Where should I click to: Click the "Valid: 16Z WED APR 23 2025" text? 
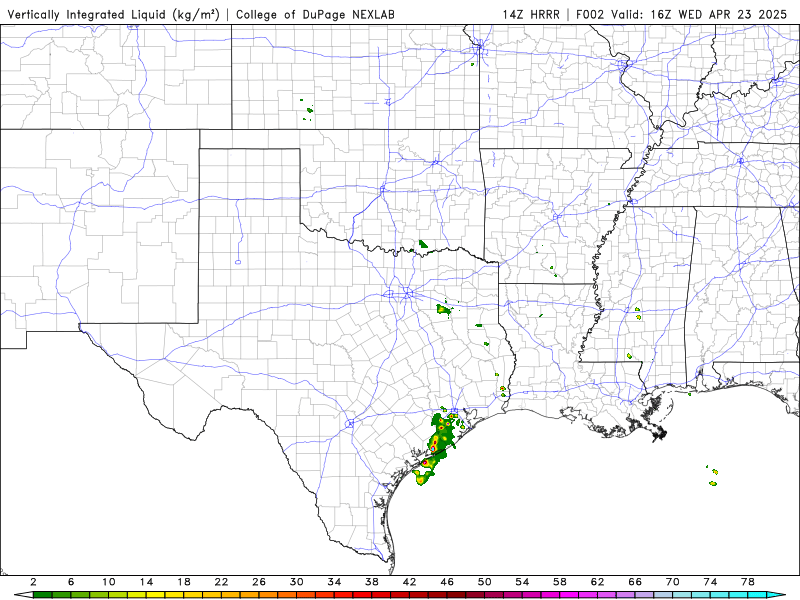click(x=699, y=15)
